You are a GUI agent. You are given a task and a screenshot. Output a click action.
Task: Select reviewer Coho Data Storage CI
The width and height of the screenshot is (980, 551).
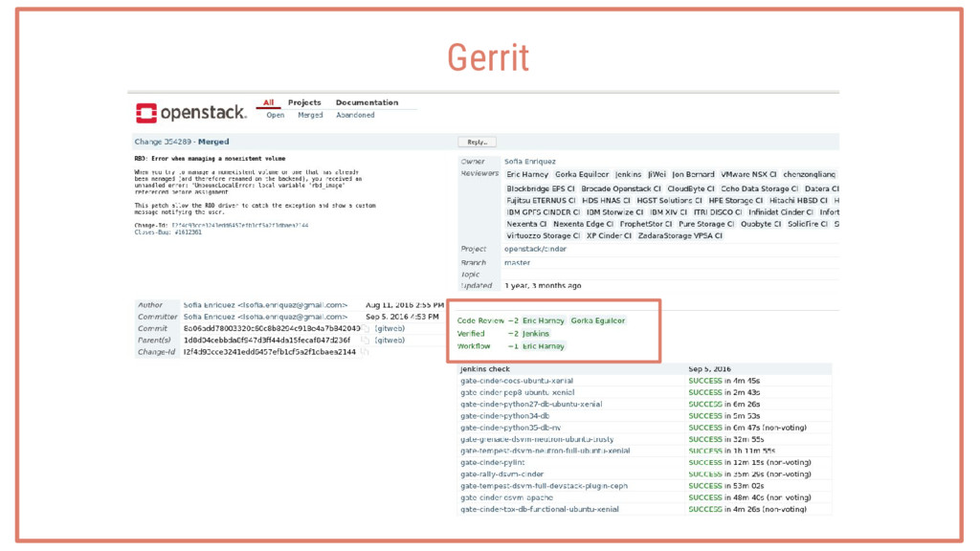(x=759, y=188)
